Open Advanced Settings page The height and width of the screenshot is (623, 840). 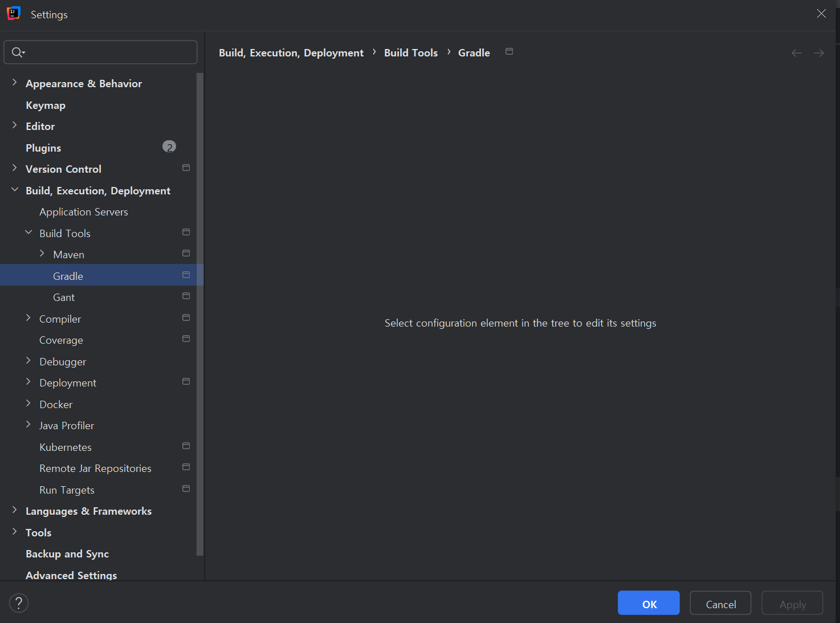pyautogui.click(x=71, y=575)
